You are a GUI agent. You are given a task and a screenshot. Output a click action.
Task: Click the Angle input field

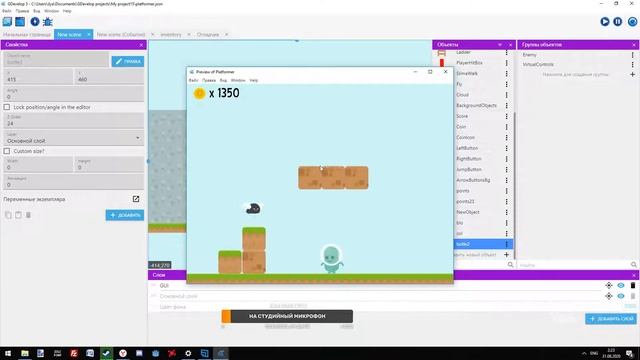(x=74, y=94)
